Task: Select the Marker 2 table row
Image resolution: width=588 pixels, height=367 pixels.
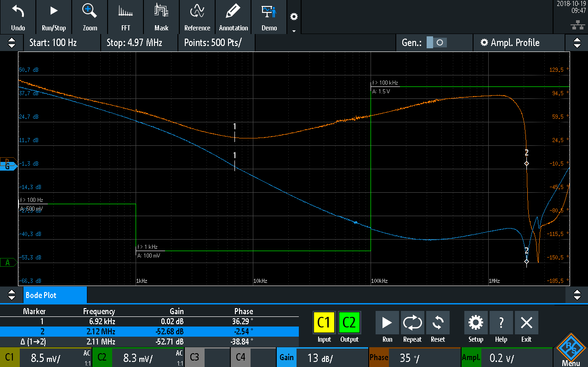Action: tap(149, 331)
